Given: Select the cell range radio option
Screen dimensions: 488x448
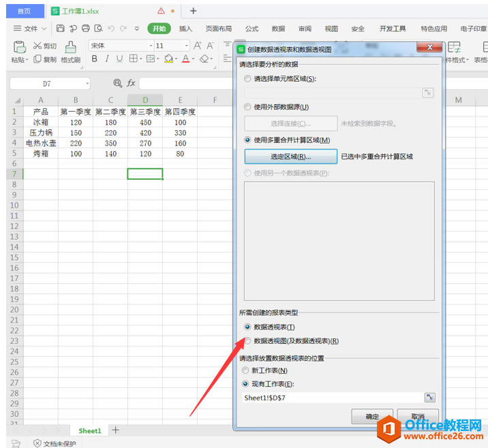Looking at the screenshot, I should (x=247, y=79).
